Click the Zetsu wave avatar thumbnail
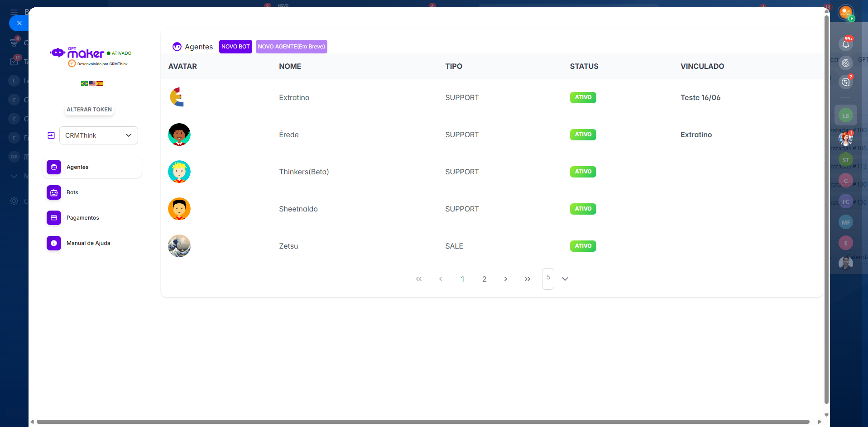This screenshot has height=427, width=868. tap(179, 246)
